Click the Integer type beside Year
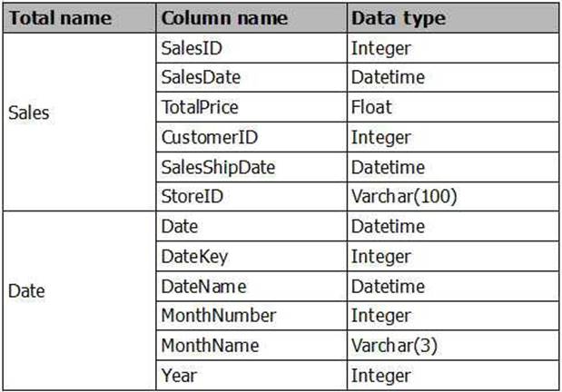 pos(381,374)
